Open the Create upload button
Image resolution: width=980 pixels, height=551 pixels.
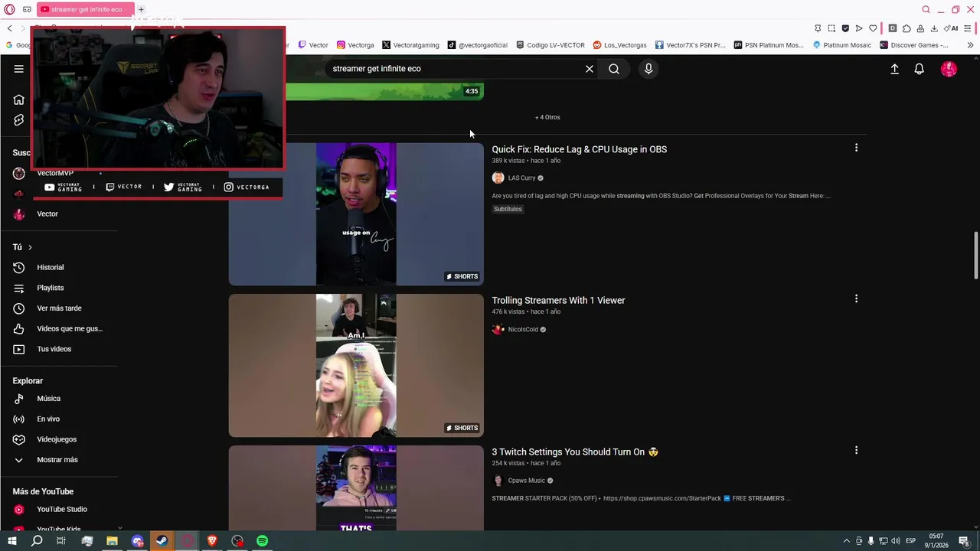pyautogui.click(x=894, y=69)
